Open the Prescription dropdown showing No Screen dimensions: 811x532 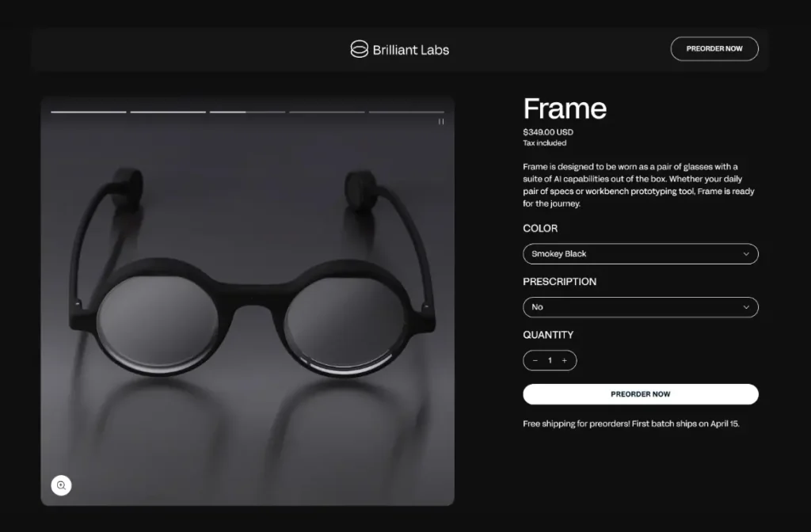[640, 307]
